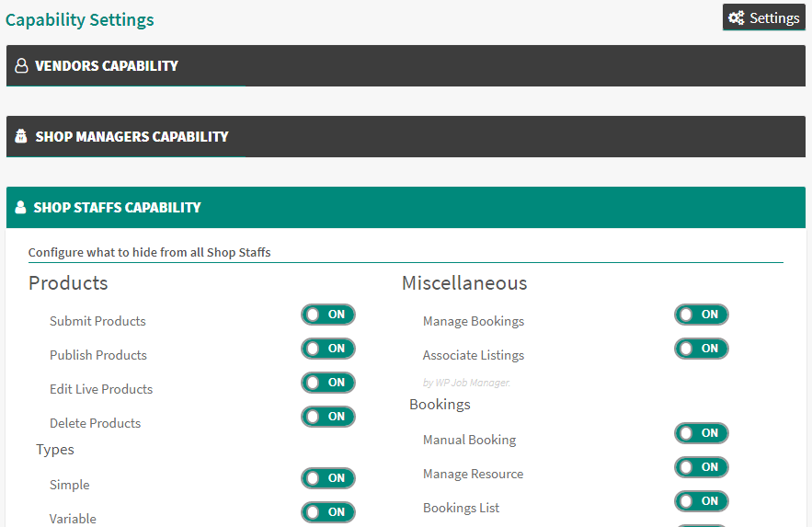
Task: Click the Submit Products label
Action: click(x=97, y=321)
